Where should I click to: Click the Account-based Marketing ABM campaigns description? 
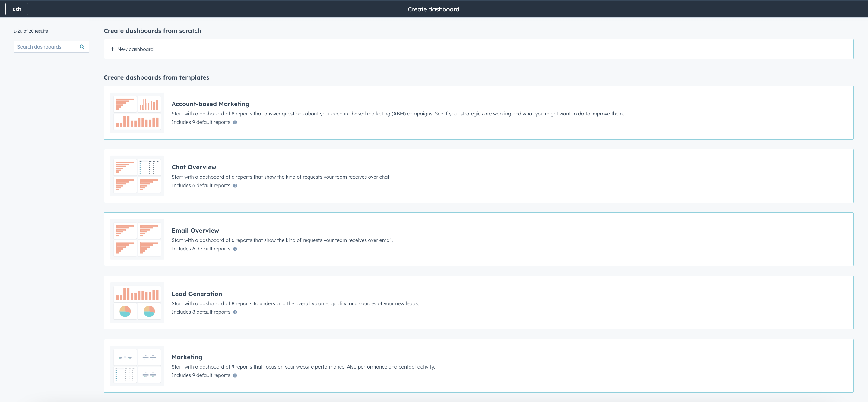point(398,114)
